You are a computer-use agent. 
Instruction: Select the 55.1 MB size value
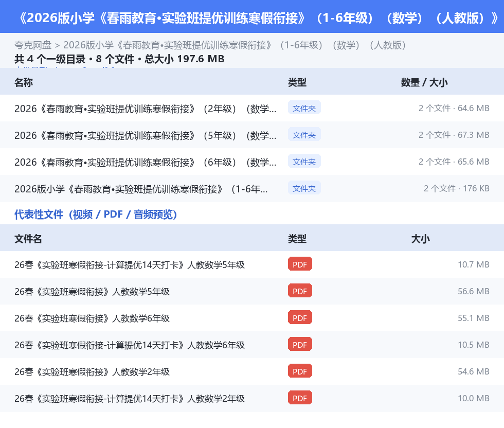[x=474, y=318]
